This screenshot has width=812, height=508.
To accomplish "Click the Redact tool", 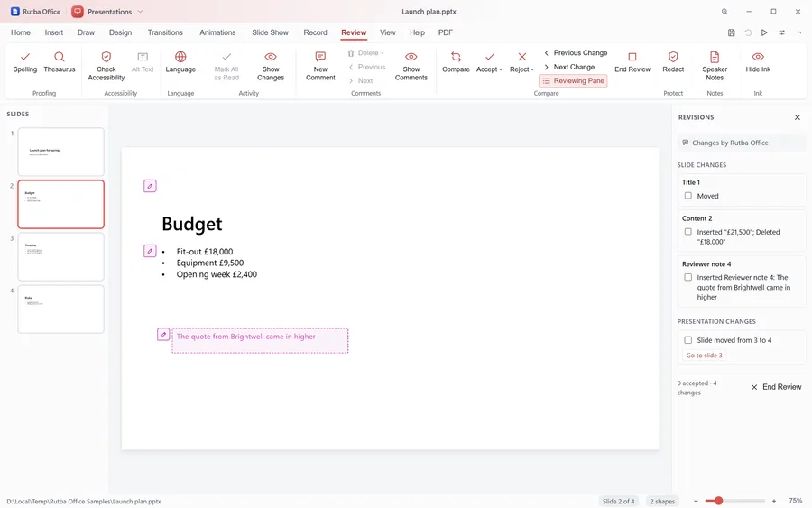I will coord(673,62).
